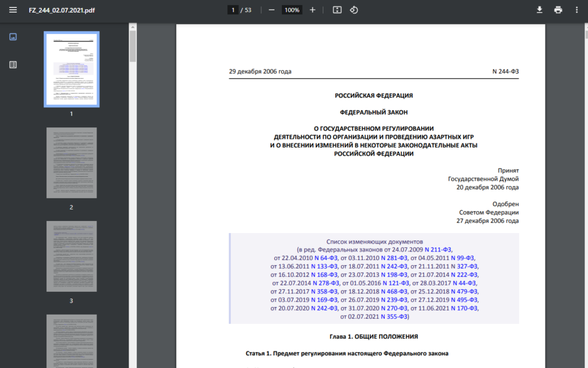Select page 1 thumbnail

point(72,69)
